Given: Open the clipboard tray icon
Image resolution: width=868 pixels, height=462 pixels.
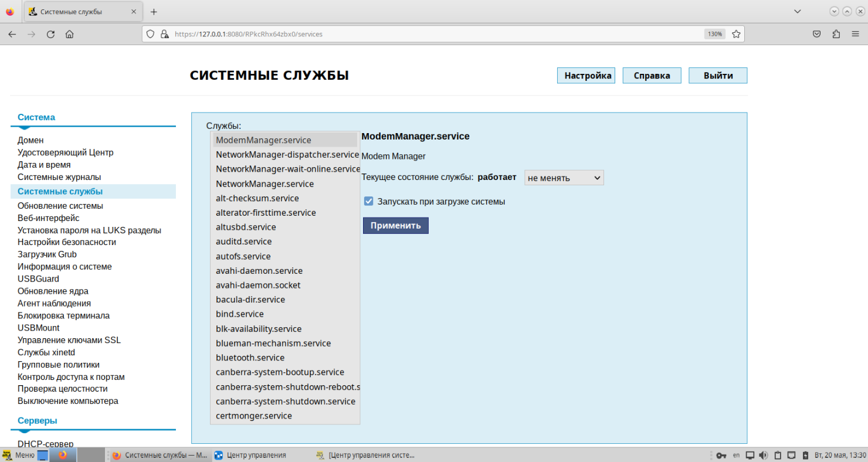Looking at the screenshot, I should (778, 455).
